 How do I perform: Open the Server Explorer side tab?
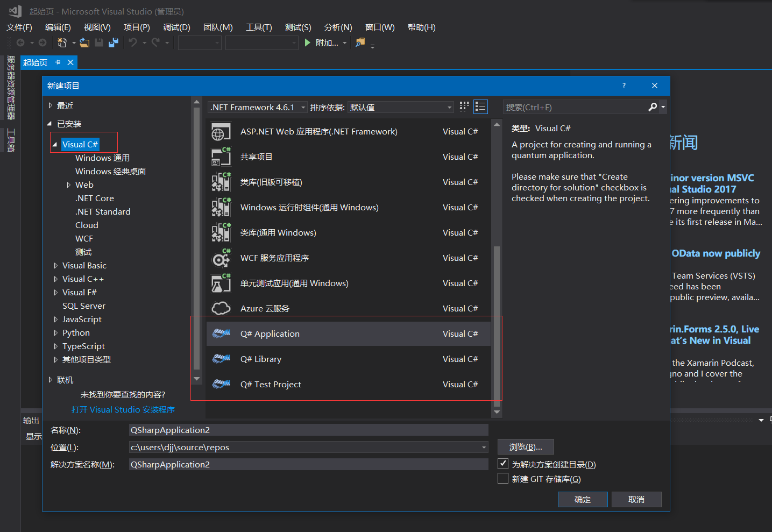(11, 88)
